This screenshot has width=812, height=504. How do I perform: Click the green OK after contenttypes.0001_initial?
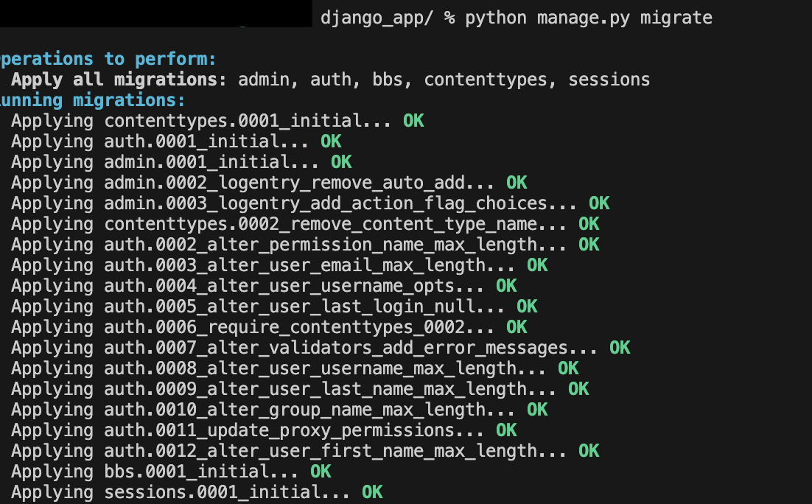click(413, 121)
